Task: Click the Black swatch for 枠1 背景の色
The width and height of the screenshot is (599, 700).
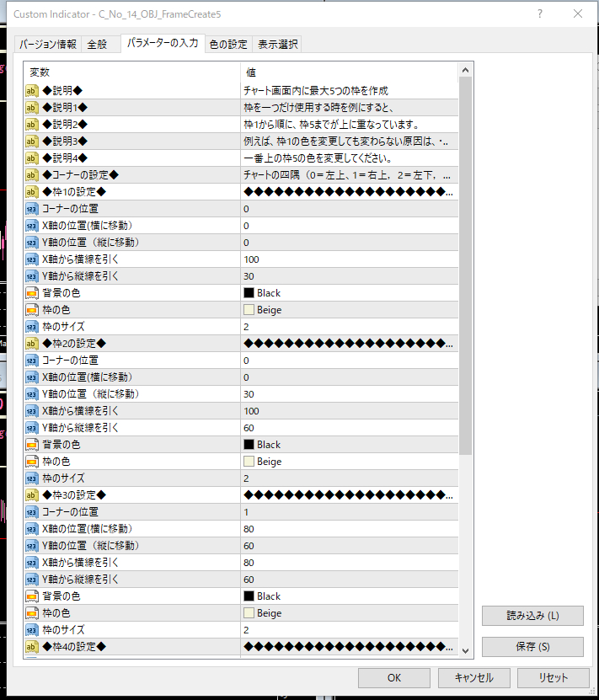Action: (x=249, y=293)
